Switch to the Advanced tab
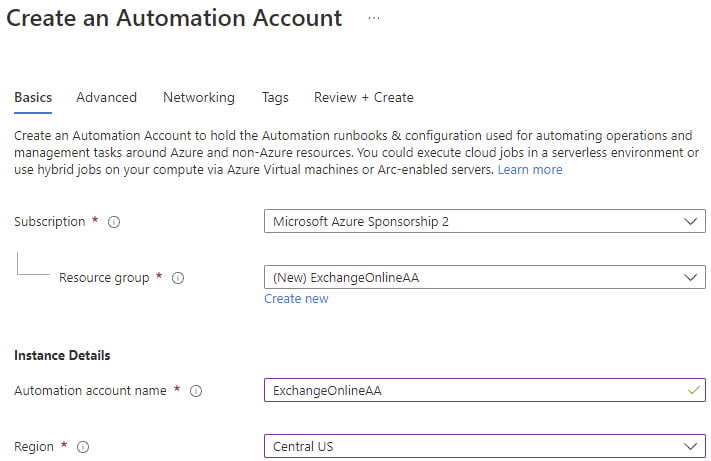The height and width of the screenshot is (461, 711). coord(106,97)
